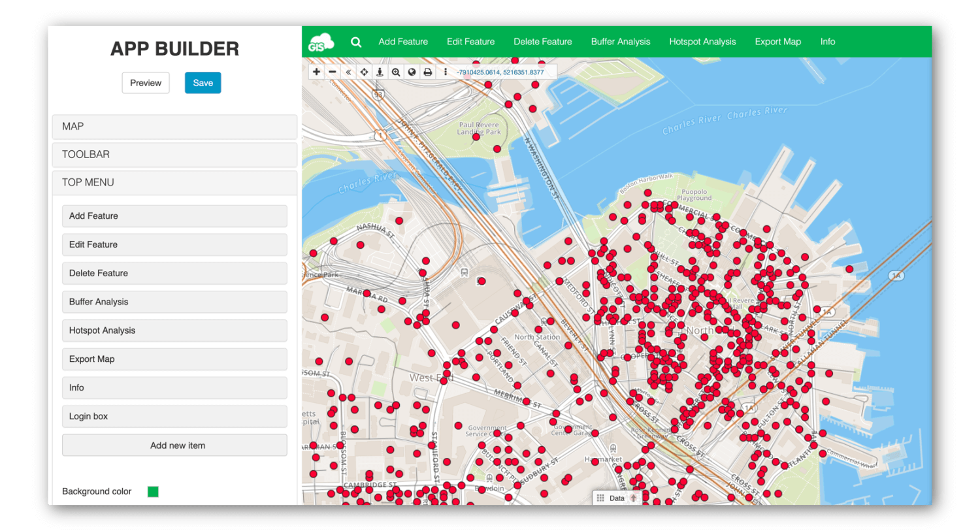Click the blue Save button
The image size is (980, 531).
click(x=203, y=83)
